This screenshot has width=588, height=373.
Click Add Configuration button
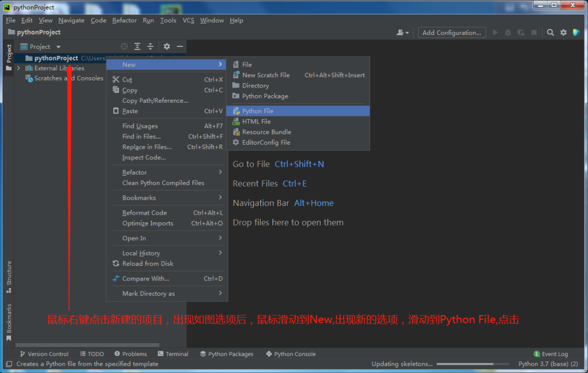pyautogui.click(x=452, y=33)
